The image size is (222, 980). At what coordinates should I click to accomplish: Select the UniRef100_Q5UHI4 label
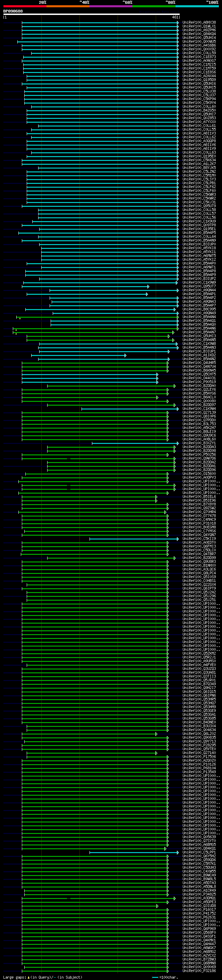[199, 38]
